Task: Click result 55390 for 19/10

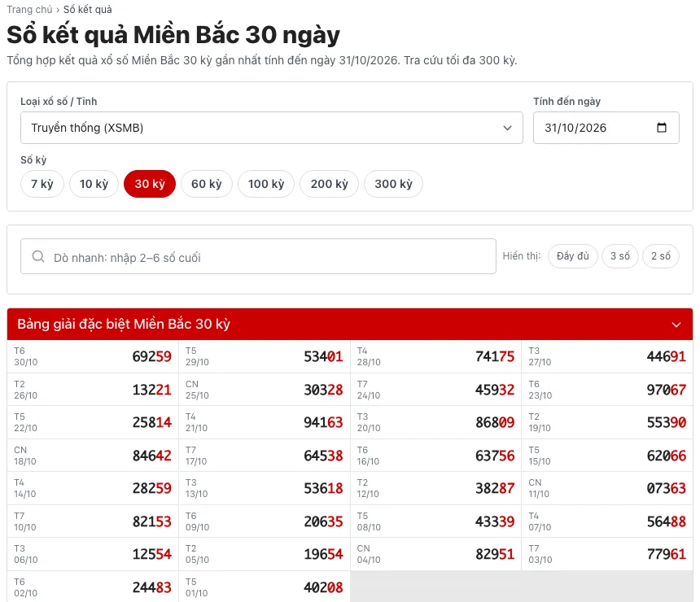Action: point(666,422)
